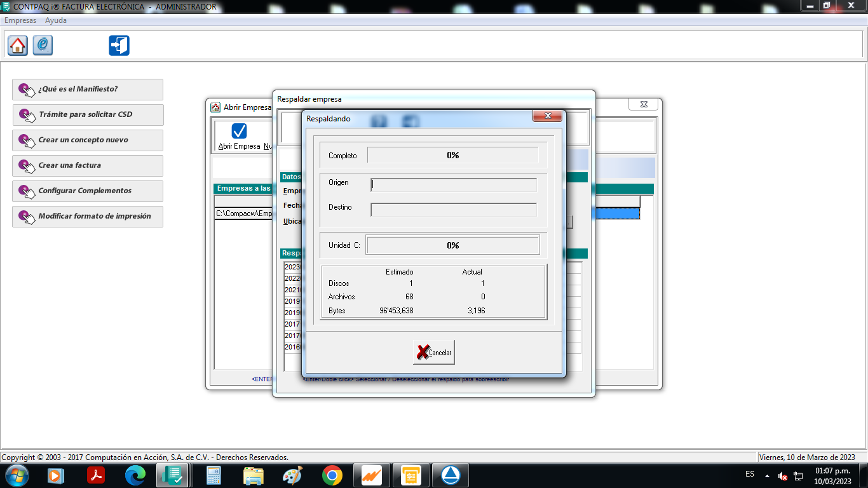This screenshot has width=868, height=488.
Task: Open Google Chrome from the taskbar
Action: [332, 475]
